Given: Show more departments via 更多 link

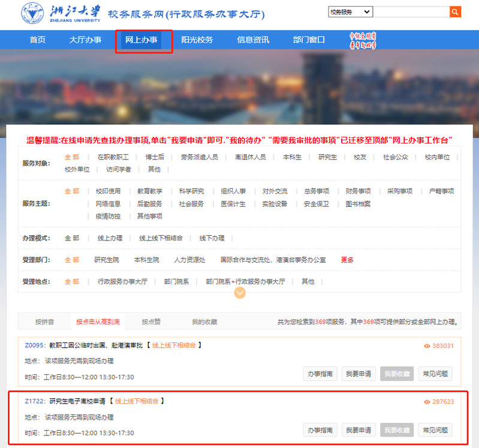Looking at the screenshot, I should pos(347,260).
